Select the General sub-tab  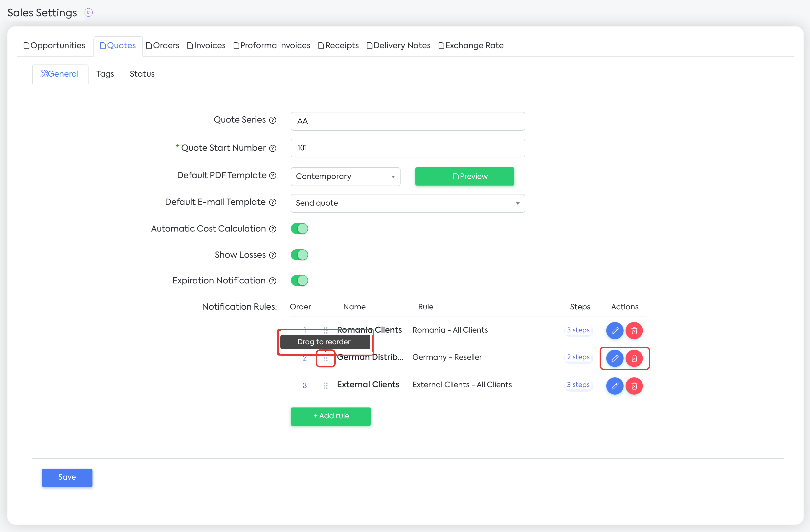[x=60, y=74]
